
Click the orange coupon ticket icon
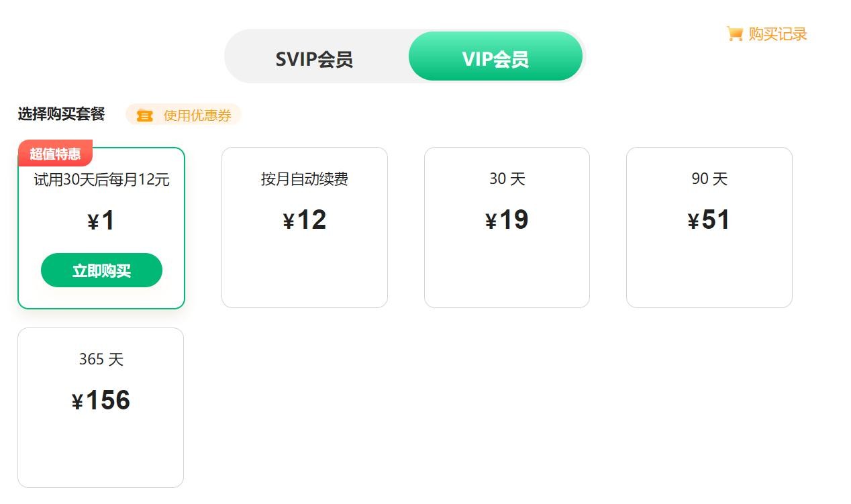tap(144, 115)
